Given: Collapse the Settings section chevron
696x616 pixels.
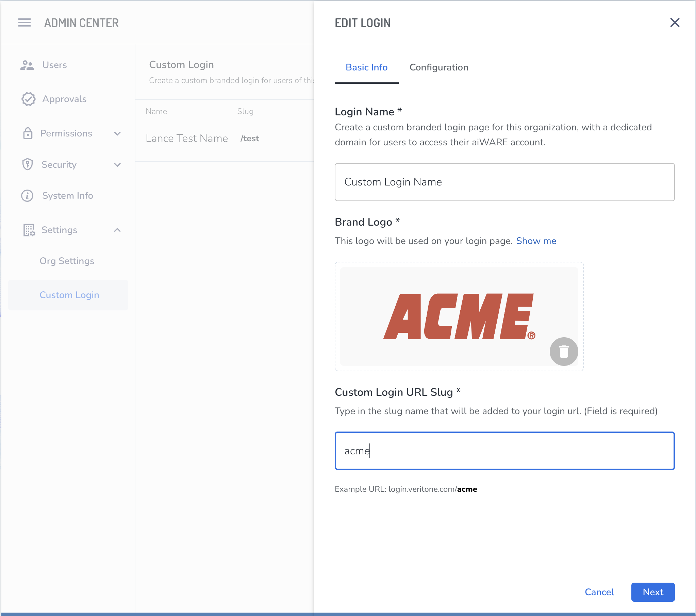Looking at the screenshot, I should coord(117,230).
